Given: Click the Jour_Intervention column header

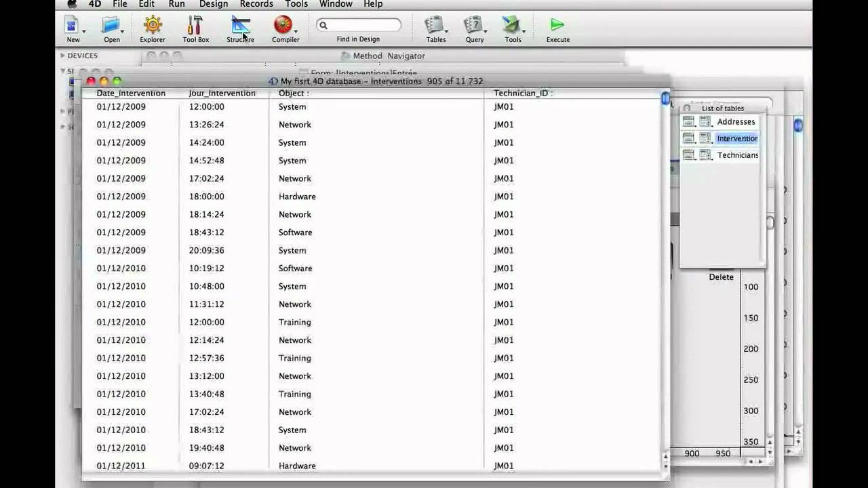Looking at the screenshot, I should 222,94.
